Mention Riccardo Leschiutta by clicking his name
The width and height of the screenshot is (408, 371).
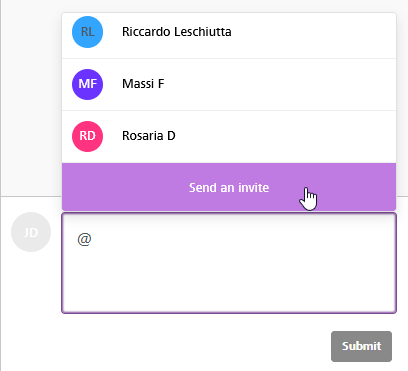177,32
